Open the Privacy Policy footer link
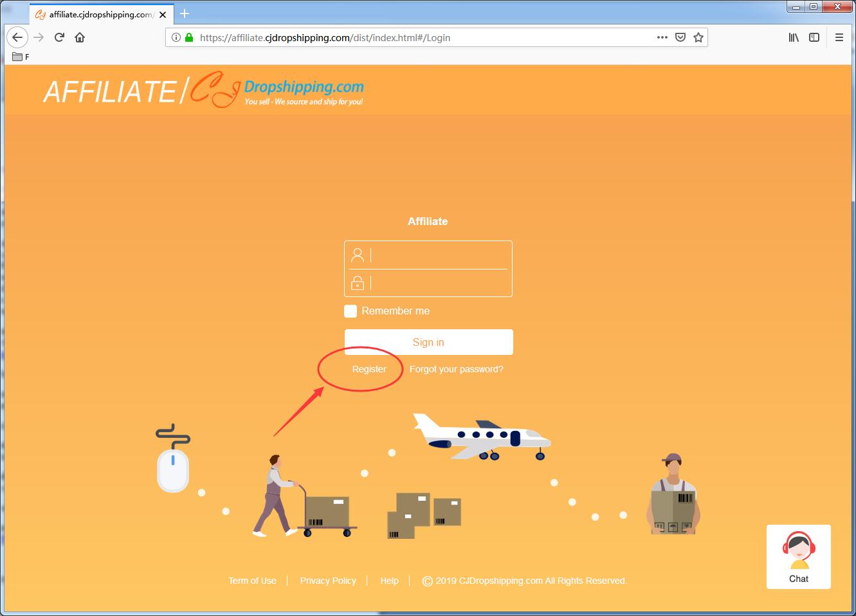Viewport: 856px width, 616px height. click(328, 581)
